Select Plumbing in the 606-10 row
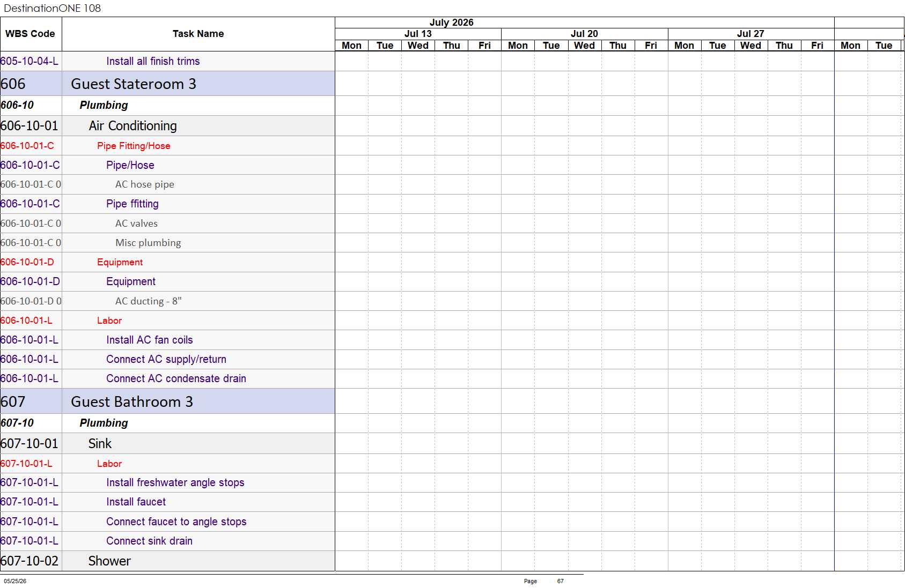 [x=104, y=105]
